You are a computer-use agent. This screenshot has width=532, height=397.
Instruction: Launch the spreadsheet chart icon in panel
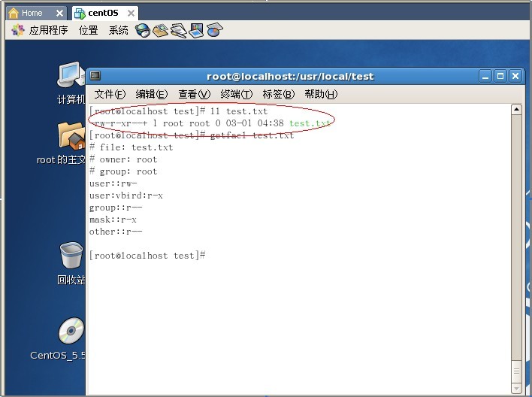click(214, 31)
